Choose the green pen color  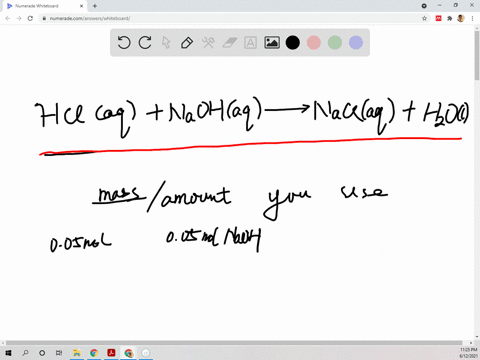[335, 43]
